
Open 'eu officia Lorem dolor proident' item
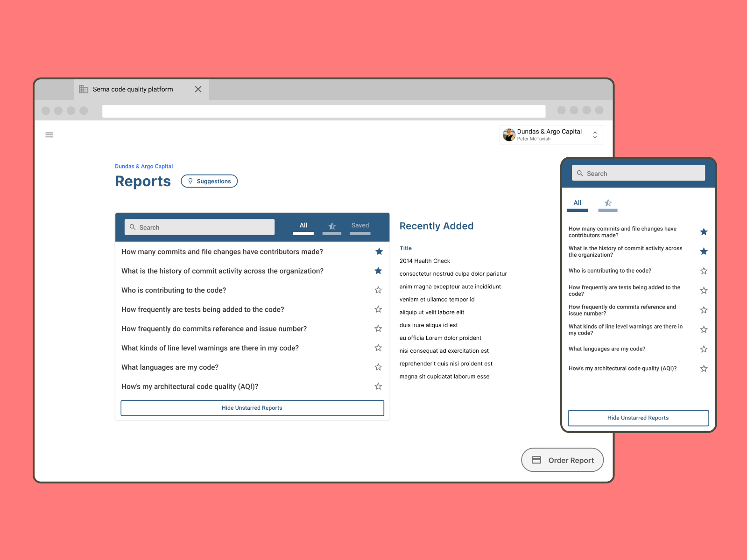[x=440, y=338]
